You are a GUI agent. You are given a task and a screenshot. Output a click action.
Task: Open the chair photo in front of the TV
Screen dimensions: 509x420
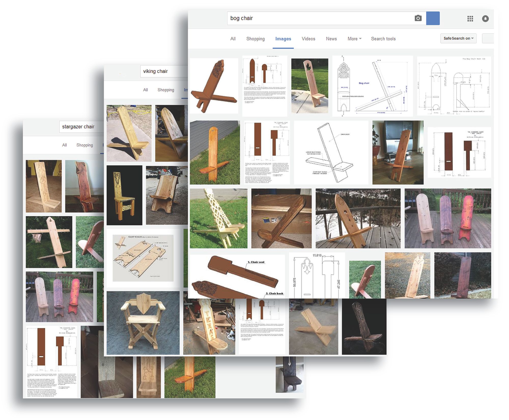coord(398,153)
